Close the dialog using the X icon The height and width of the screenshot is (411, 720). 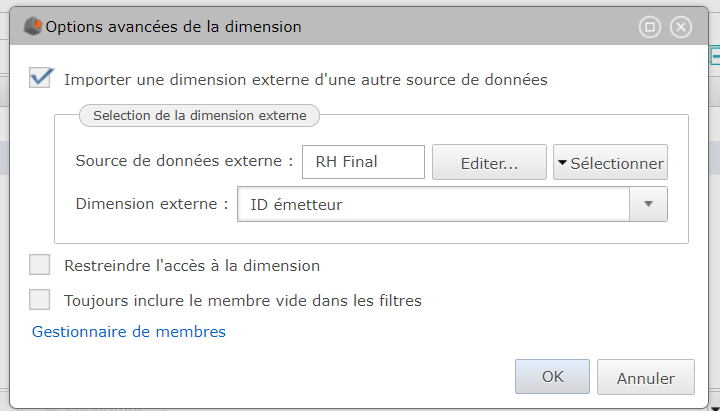point(681,27)
